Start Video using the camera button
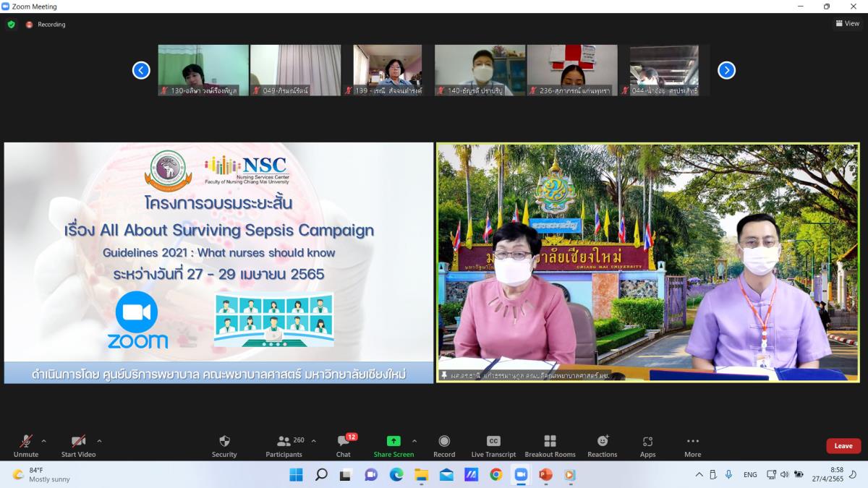The height and width of the screenshot is (488, 868). click(x=78, y=445)
